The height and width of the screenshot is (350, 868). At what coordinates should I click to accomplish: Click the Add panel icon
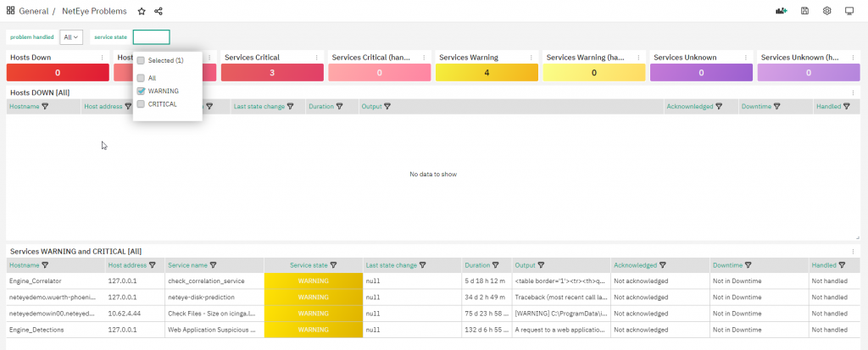[782, 10]
